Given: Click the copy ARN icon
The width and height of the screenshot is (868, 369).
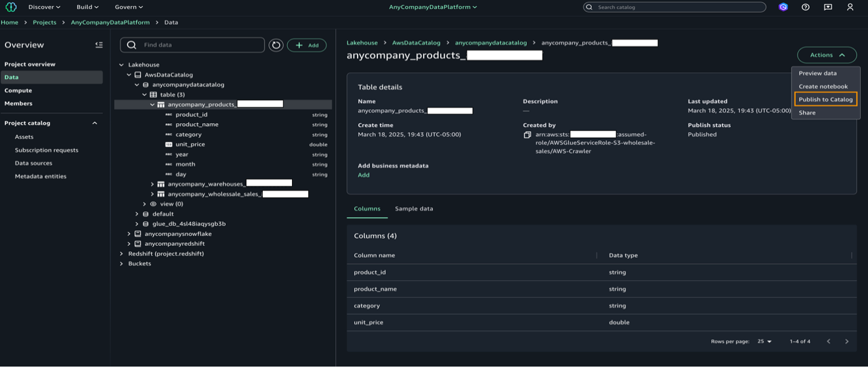Looking at the screenshot, I should (527, 135).
